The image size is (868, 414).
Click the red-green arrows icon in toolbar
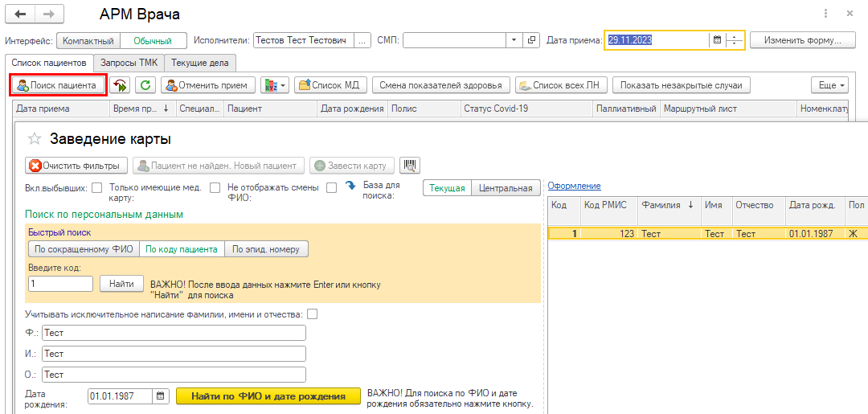pyautogui.click(x=120, y=85)
